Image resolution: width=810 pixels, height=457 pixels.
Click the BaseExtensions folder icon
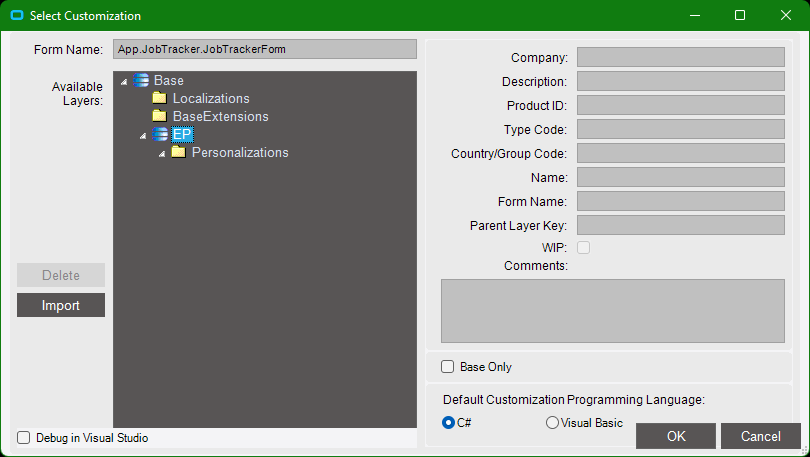[x=160, y=116]
